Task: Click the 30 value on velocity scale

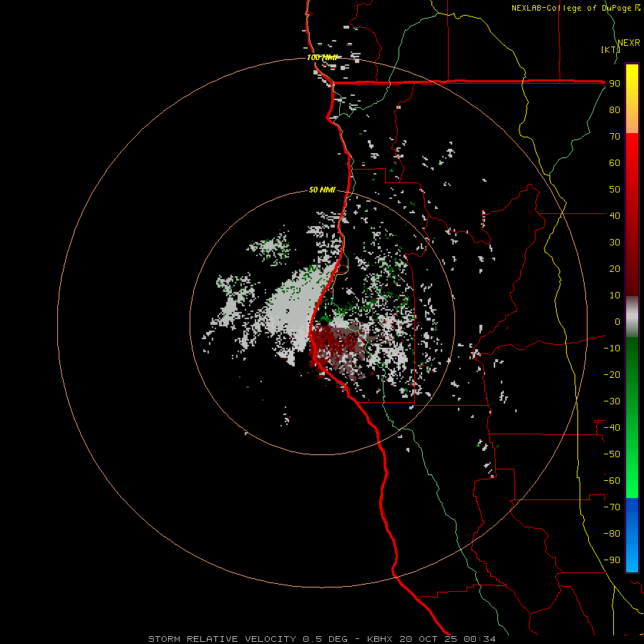Action: coord(615,243)
